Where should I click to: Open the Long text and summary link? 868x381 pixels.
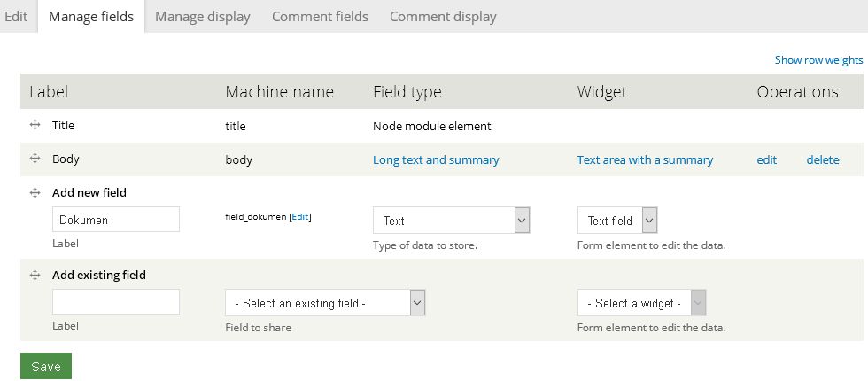pyautogui.click(x=436, y=160)
